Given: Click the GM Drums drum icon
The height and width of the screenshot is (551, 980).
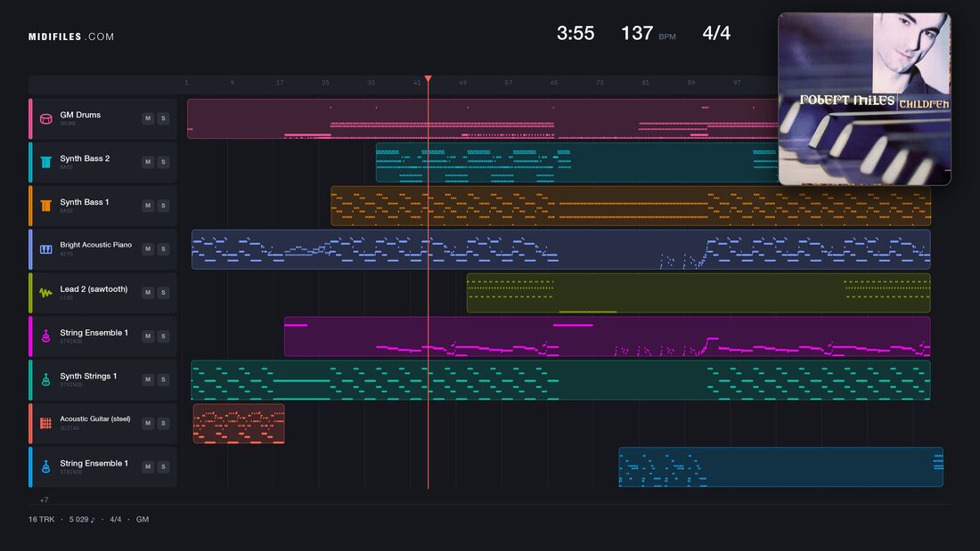Looking at the screenshot, I should click(45, 118).
